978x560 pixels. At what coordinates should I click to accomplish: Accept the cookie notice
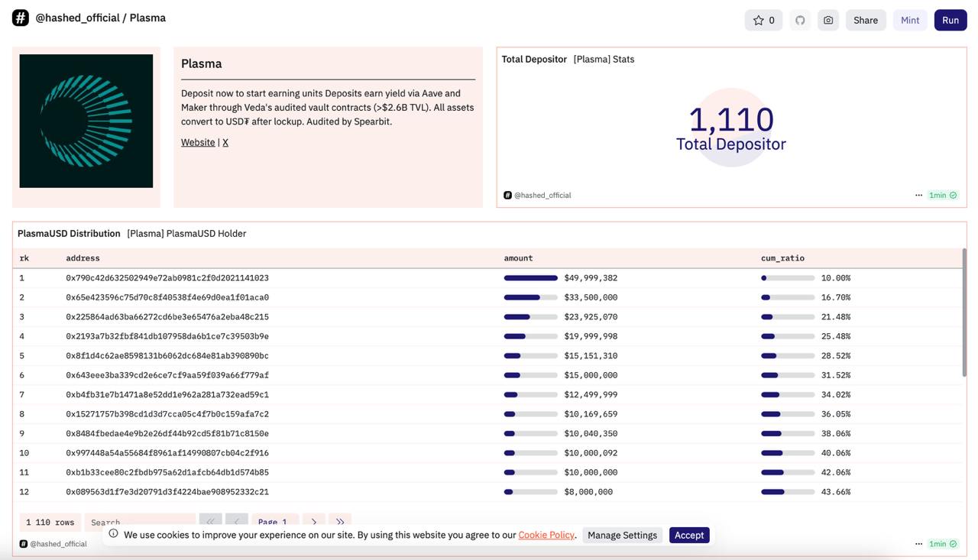[x=689, y=535]
